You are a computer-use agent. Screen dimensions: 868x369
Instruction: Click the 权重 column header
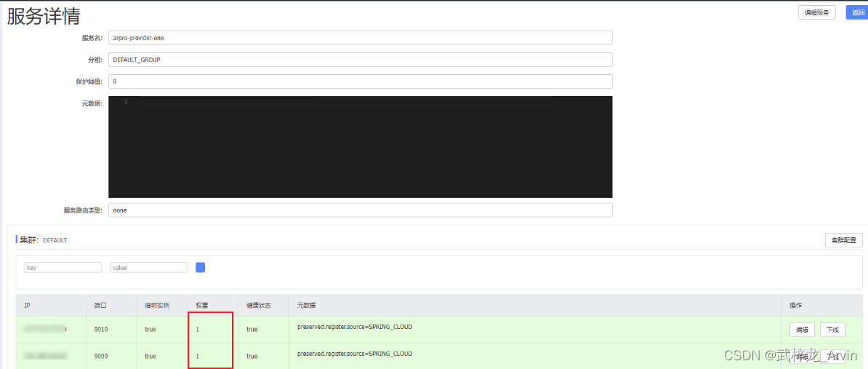(x=201, y=306)
